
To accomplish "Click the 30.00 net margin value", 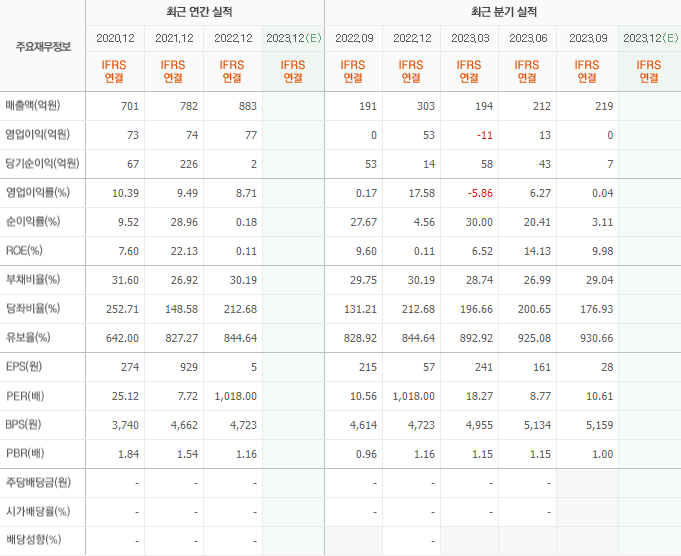I will pos(479,222).
